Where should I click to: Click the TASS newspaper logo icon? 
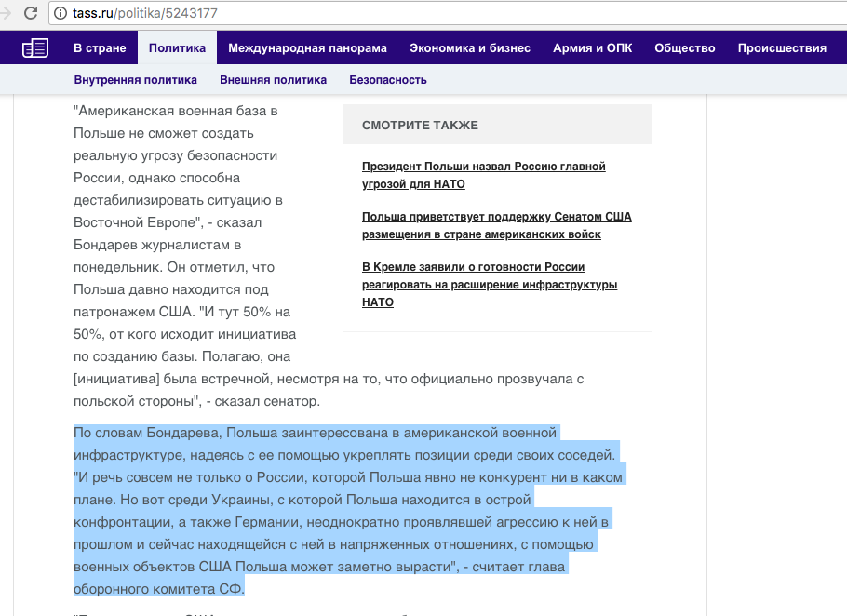35,47
